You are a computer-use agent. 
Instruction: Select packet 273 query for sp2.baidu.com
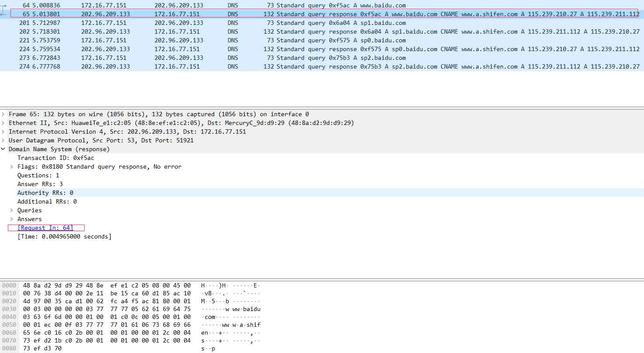click(x=322, y=58)
